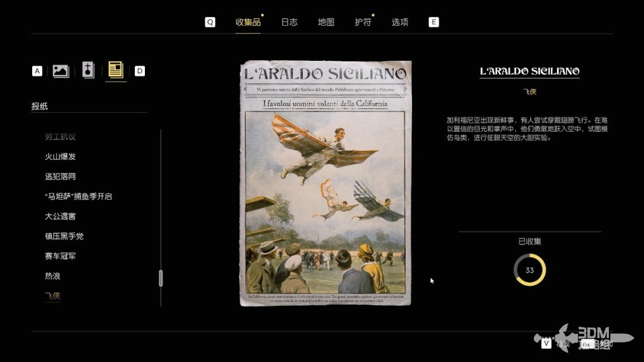Click the A key previous-category icon

click(x=37, y=71)
